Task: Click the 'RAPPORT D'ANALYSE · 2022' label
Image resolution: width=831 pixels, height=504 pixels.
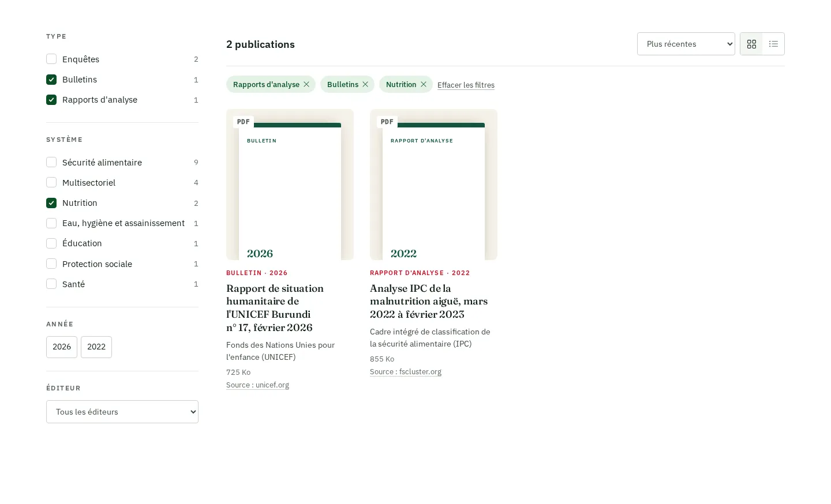Action: click(x=420, y=273)
